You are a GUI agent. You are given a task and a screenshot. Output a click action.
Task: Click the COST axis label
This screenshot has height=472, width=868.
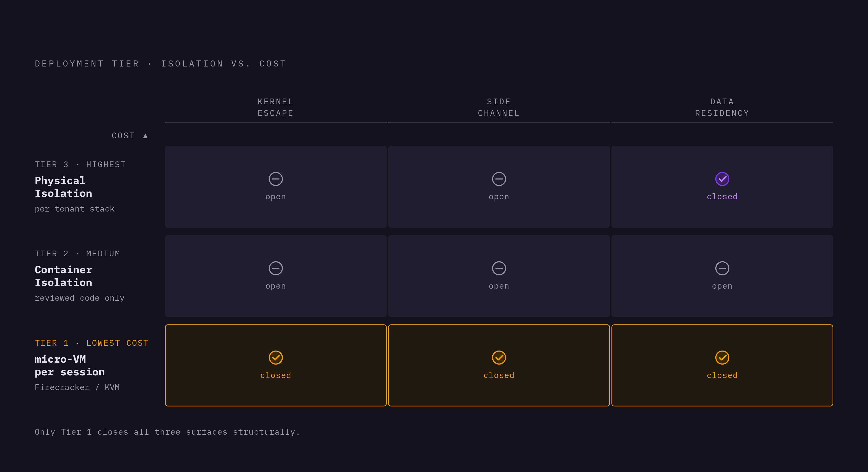(123, 136)
